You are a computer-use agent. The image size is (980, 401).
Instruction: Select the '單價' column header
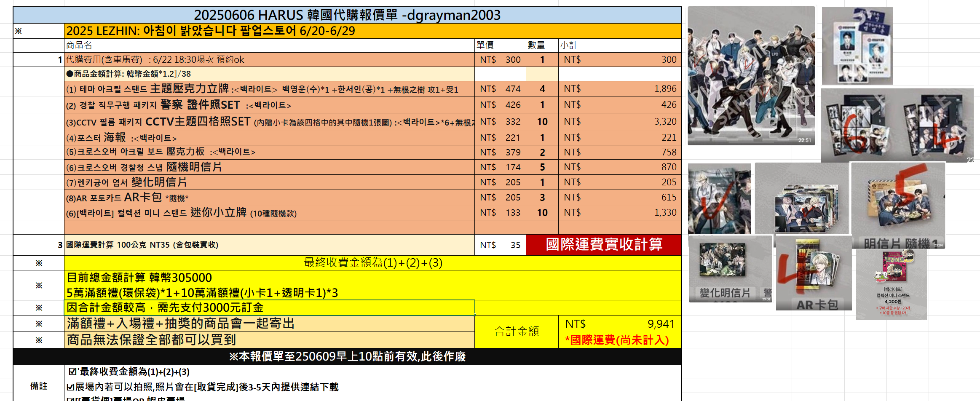[500, 45]
